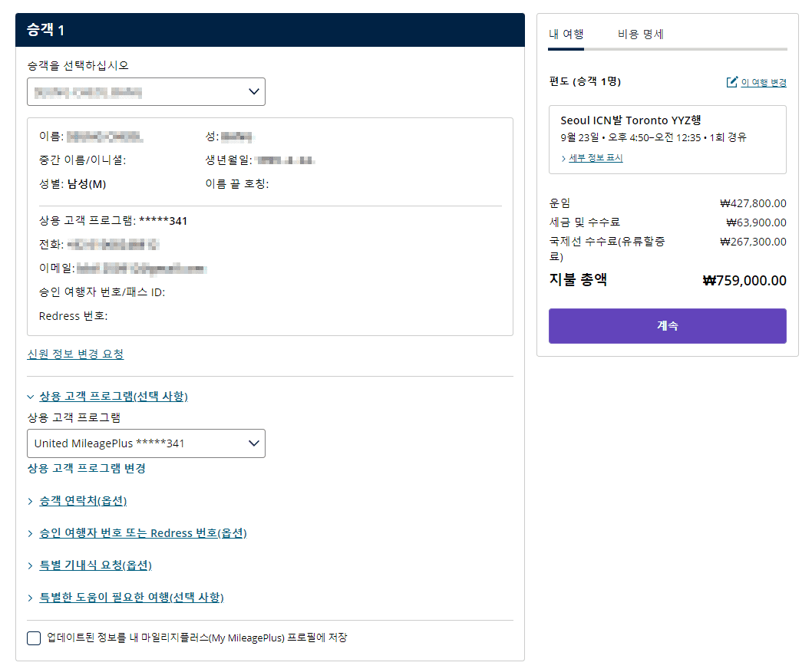Viewport: 812px width, 669px height.
Task: Click the arrow icon on MileagePlus dropdown
Action: (253, 443)
